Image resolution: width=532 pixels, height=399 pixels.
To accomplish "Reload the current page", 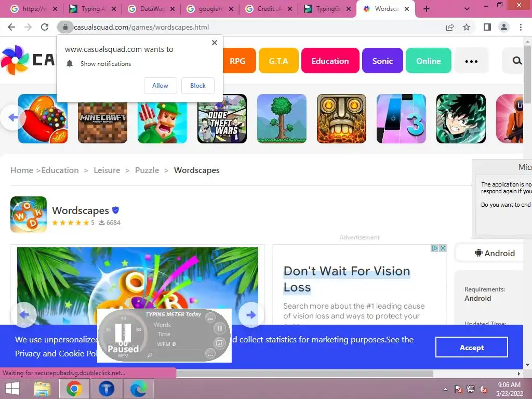I will 45,27.
